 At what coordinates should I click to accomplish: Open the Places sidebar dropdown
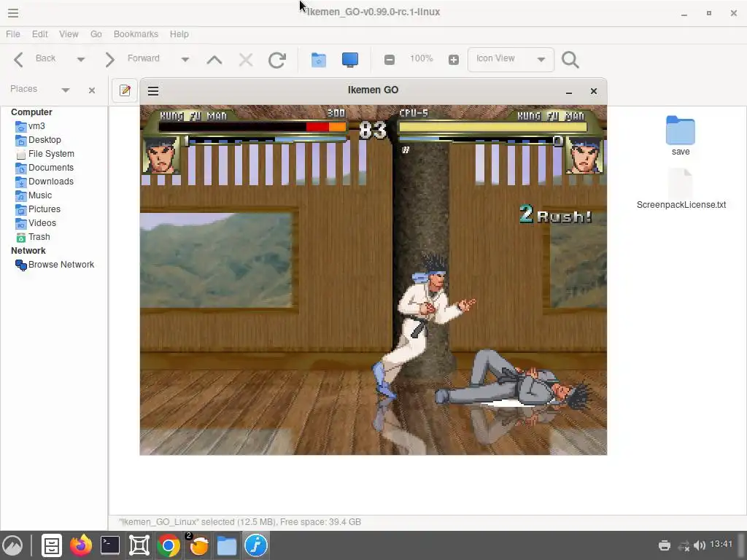65,90
